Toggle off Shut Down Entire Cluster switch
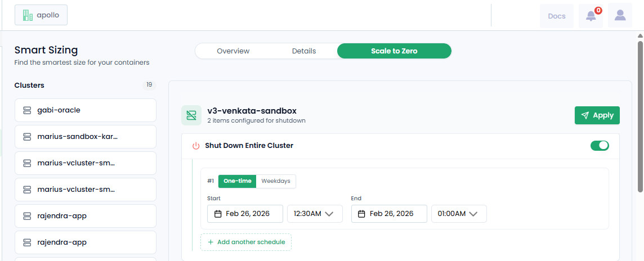 pos(600,146)
